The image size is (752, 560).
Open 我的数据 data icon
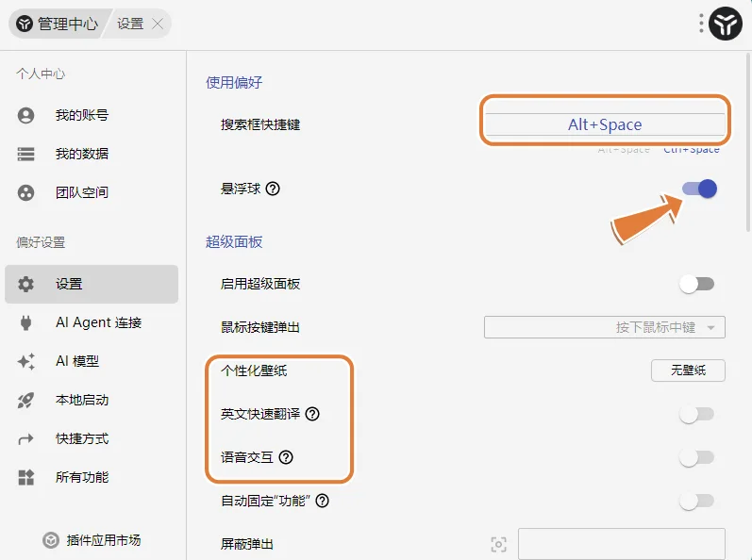(x=25, y=155)
